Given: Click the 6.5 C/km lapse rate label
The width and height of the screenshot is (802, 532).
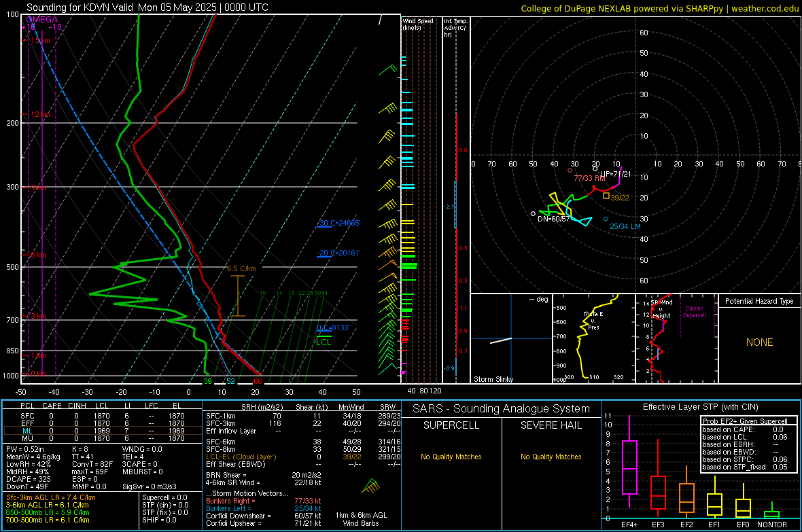Looking at the screenshot, I should pos(241,268).
